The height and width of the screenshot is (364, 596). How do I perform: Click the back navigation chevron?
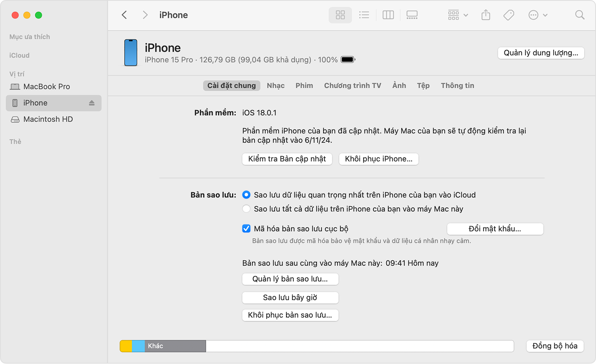coord(124,15)
